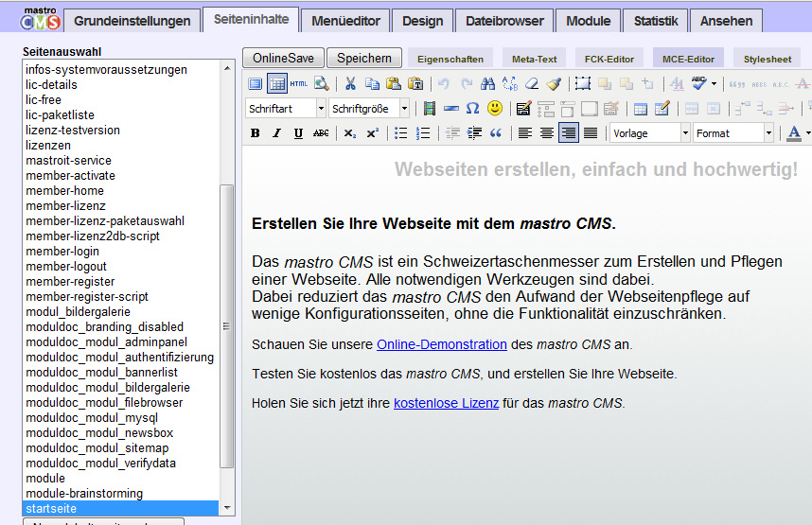Toggle italic formatting

point(276,133)
